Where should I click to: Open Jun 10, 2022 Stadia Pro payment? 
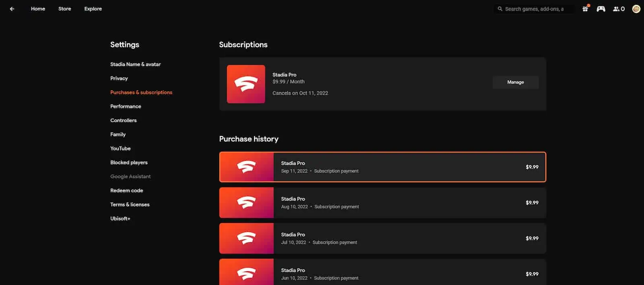tap(383, 272)
